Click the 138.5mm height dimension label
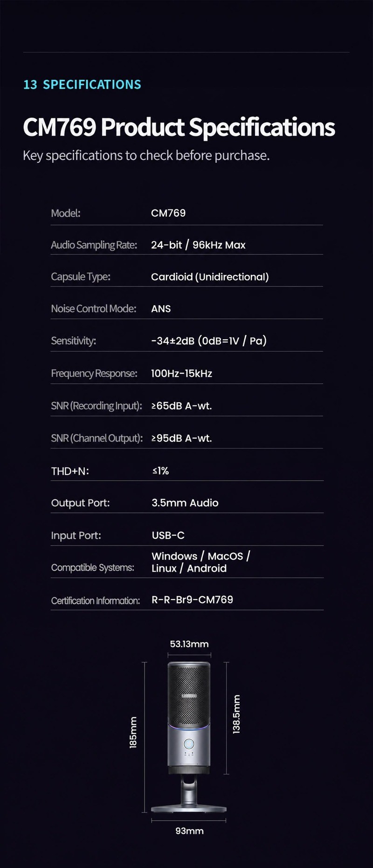 point(236,714)
